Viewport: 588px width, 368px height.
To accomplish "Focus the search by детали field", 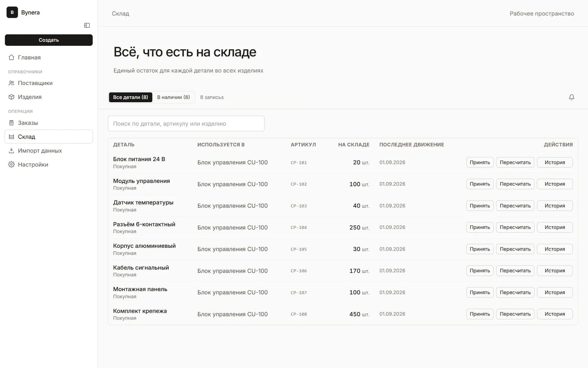I will [x=186, y=123].
